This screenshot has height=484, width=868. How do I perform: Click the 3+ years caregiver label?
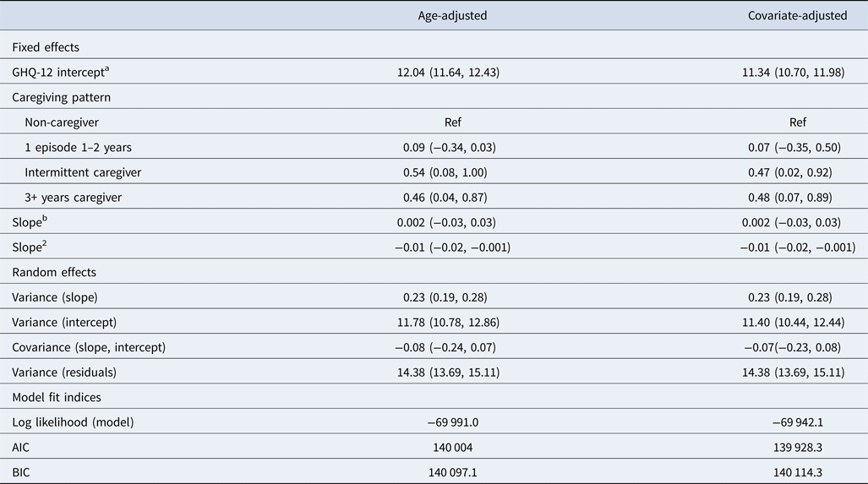73,197
